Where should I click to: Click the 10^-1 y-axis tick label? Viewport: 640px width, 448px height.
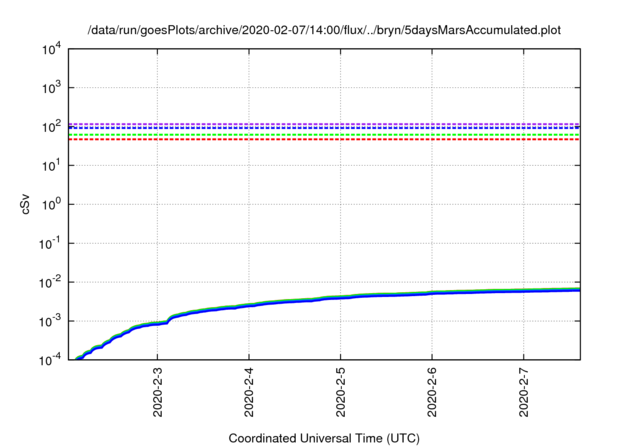tap(51, 244)
